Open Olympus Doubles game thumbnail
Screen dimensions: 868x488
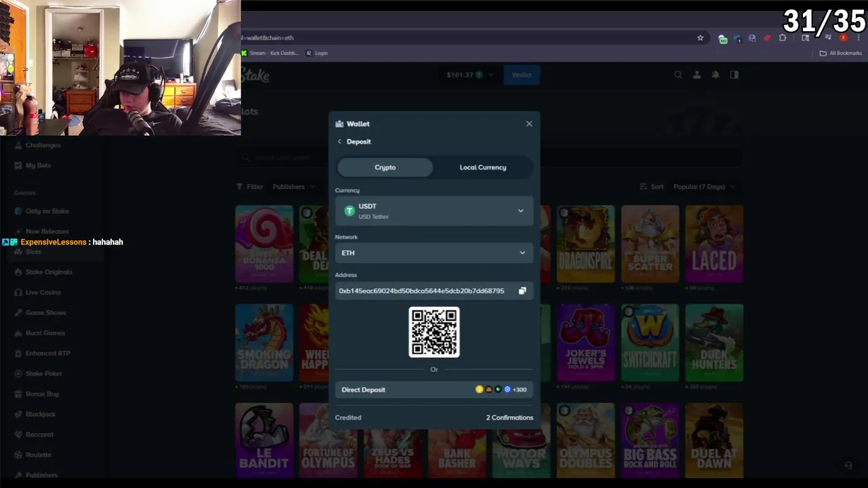point(586,441)
